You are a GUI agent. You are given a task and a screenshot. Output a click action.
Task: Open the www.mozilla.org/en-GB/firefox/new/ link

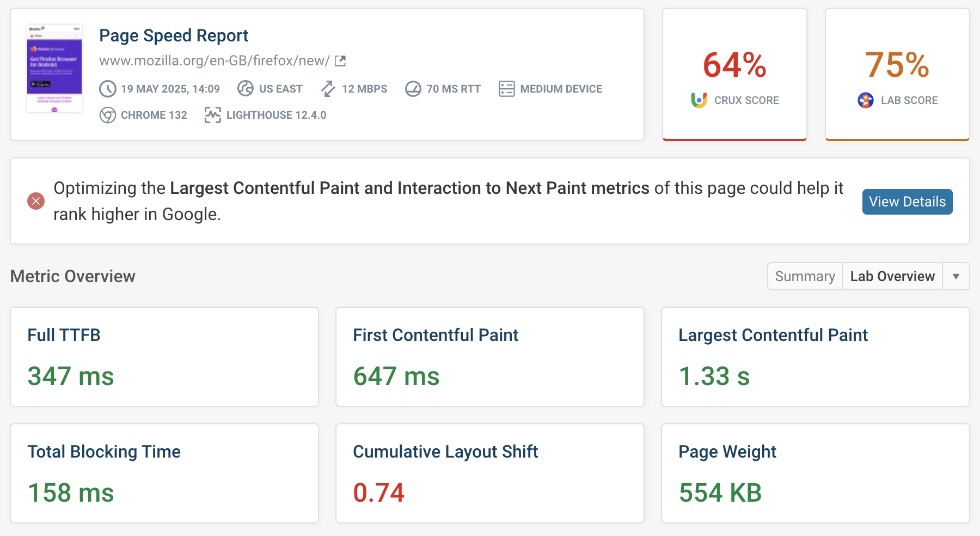(x=215, y=60)
